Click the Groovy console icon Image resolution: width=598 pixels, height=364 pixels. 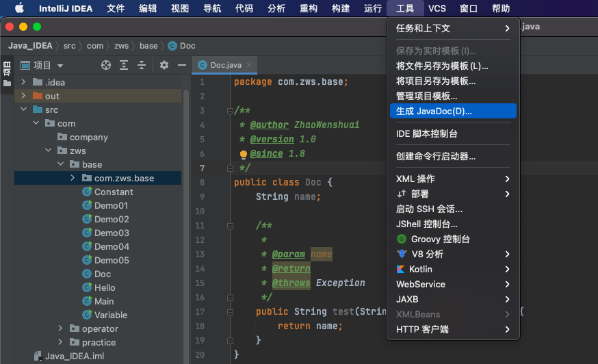401,239
